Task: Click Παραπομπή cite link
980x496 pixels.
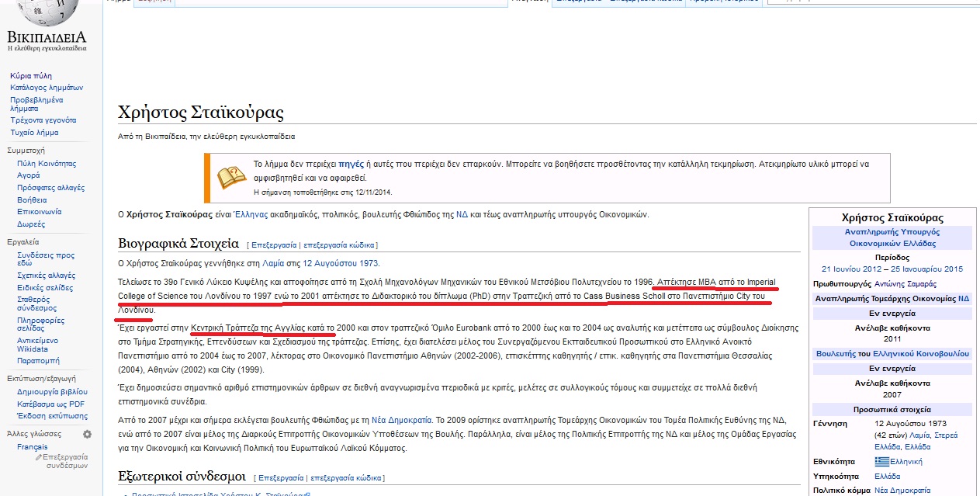Action: (x=38, y=360)
